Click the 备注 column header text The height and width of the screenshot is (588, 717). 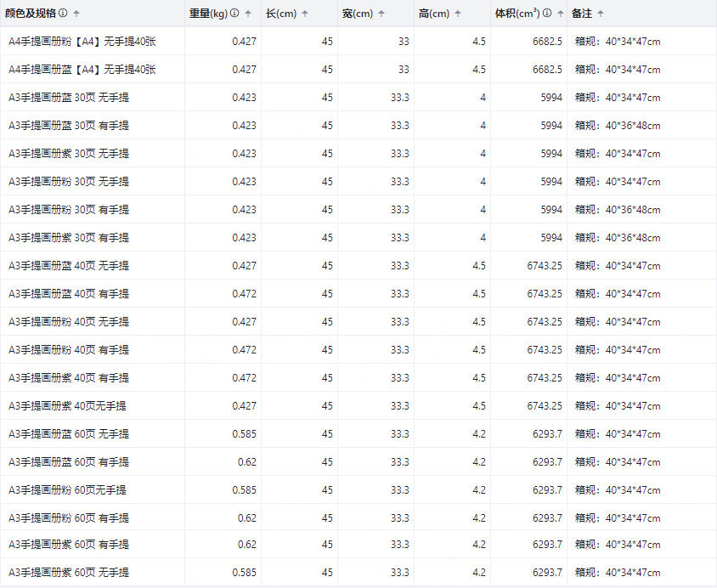[x=582, y=14]
